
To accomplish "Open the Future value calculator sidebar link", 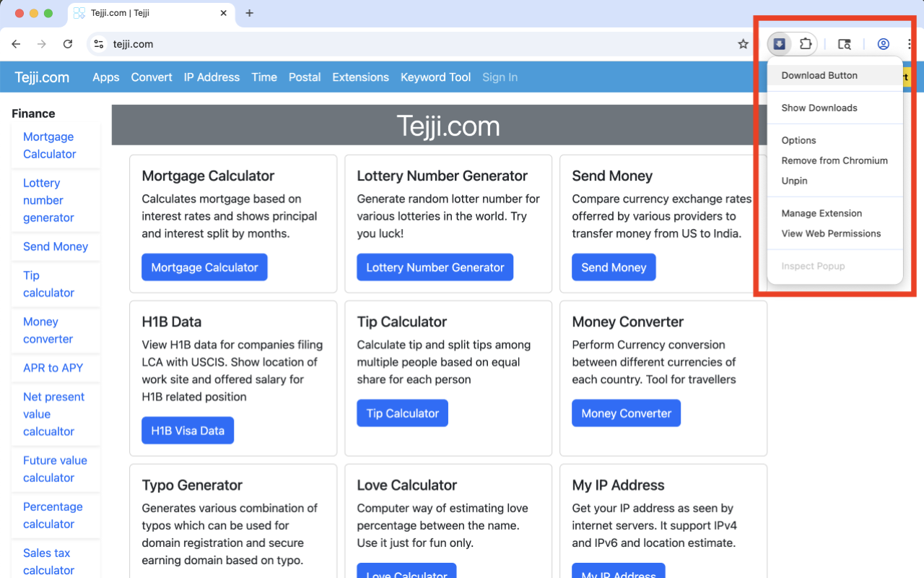I will pos(55,469).
